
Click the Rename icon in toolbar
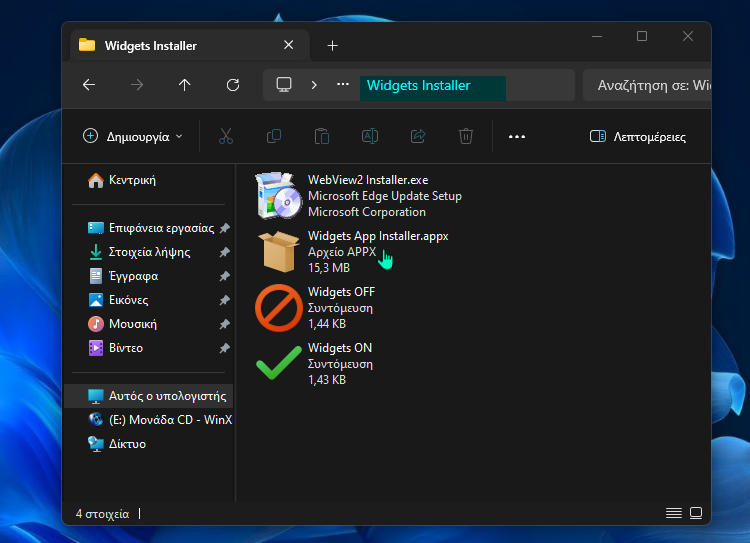pos(370,136)
